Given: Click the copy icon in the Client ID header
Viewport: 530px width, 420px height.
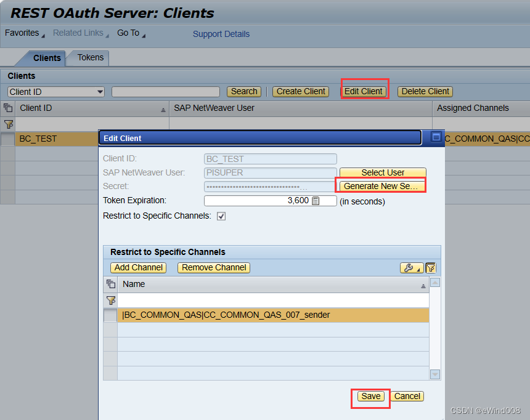Looking at the screenshot, I should coord(9,107).
